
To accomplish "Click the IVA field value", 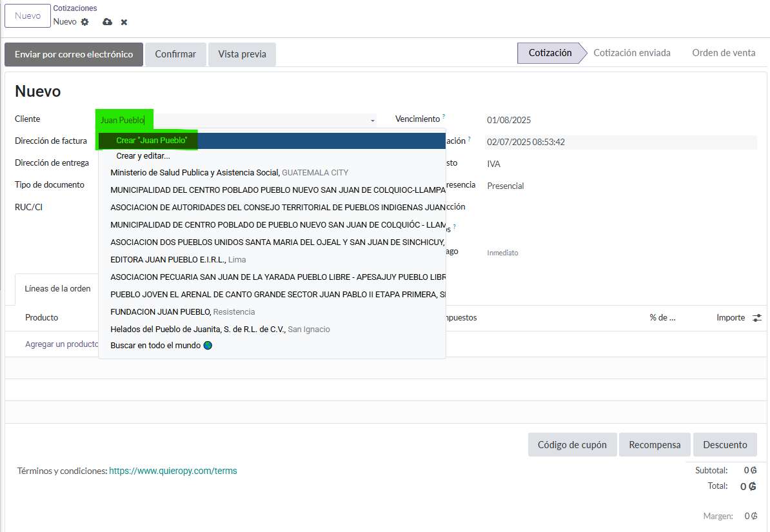I will [x=493, y=164].
